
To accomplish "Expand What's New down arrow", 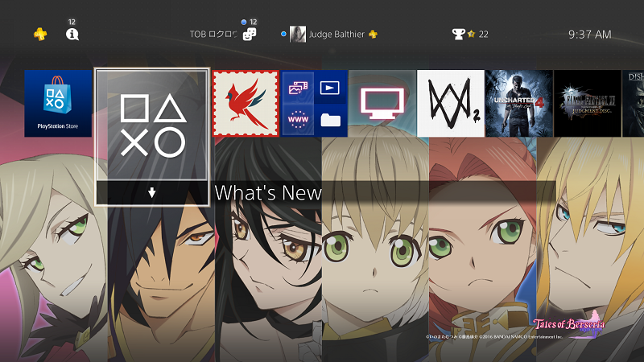I will 152,192.
